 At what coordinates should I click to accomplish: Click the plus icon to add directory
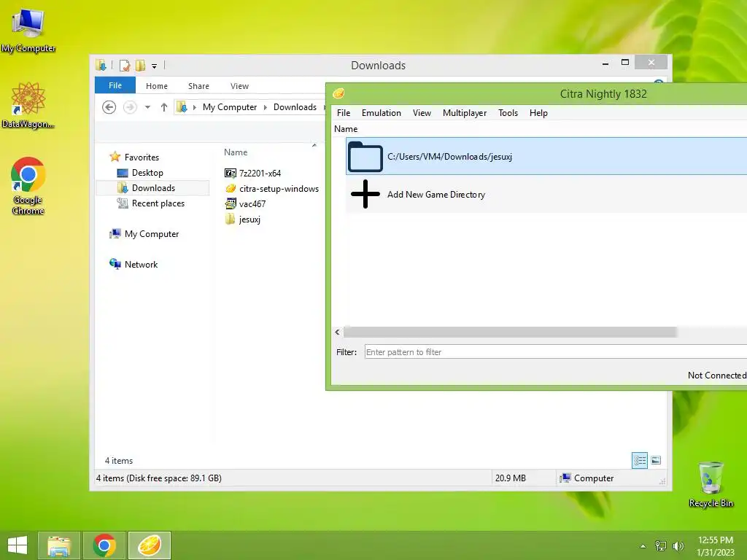(x=365, y=194)
